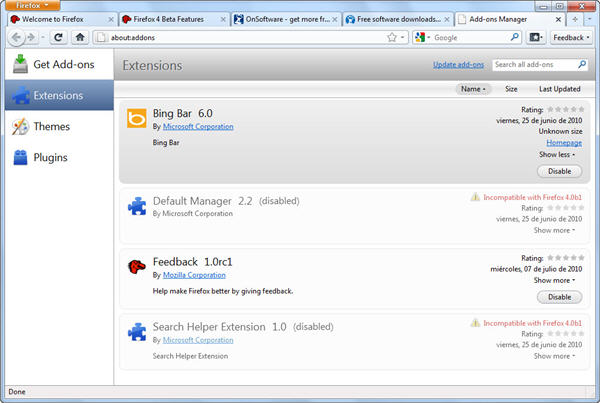Click the reload page button
This screenshot has height=403, width=600.
pos(59,38)
